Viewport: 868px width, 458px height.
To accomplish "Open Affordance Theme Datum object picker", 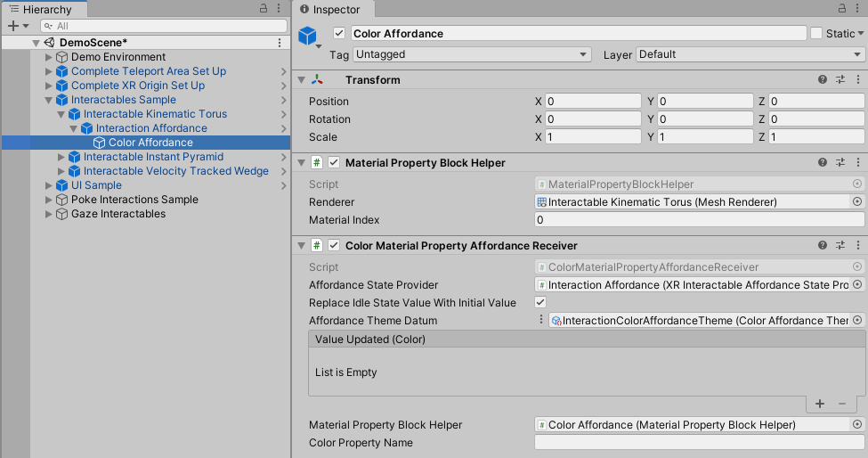I will click(856, 321).
